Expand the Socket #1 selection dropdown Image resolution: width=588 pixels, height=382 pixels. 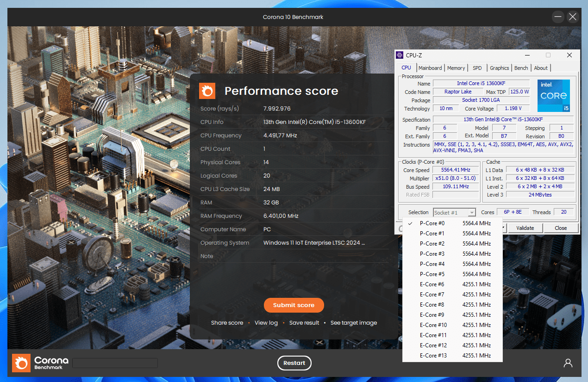pyautogui.click(x=455, y=212)
